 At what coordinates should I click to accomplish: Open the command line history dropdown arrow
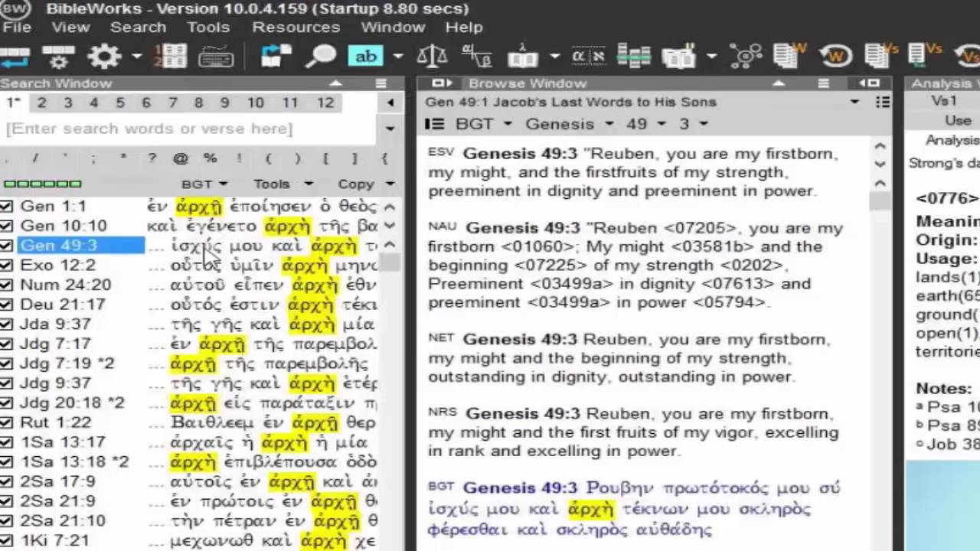click(x=390, y=129)
